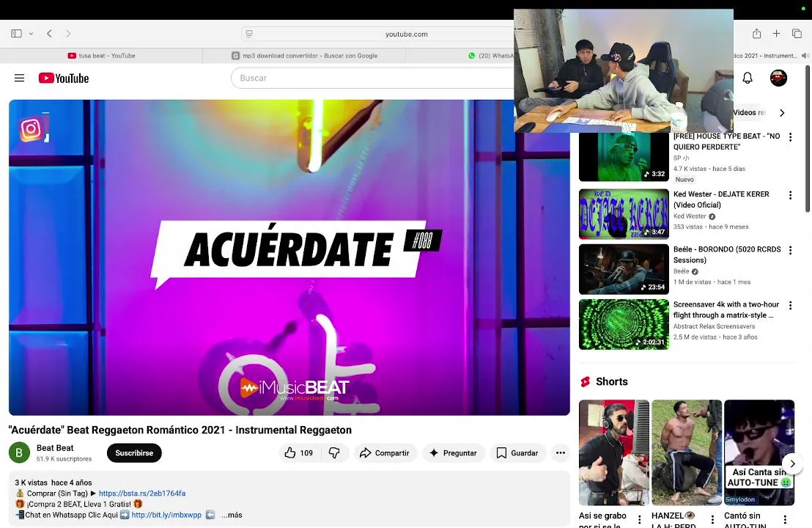Open 'Ked Wester - DEJATE KERER' title

tap(721, 199)
